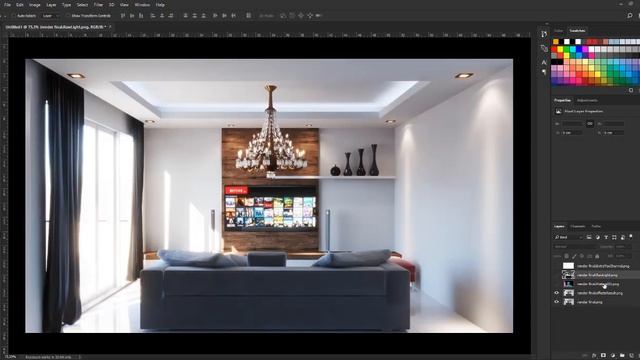Open the Help menu

click(x=160, y=5)
